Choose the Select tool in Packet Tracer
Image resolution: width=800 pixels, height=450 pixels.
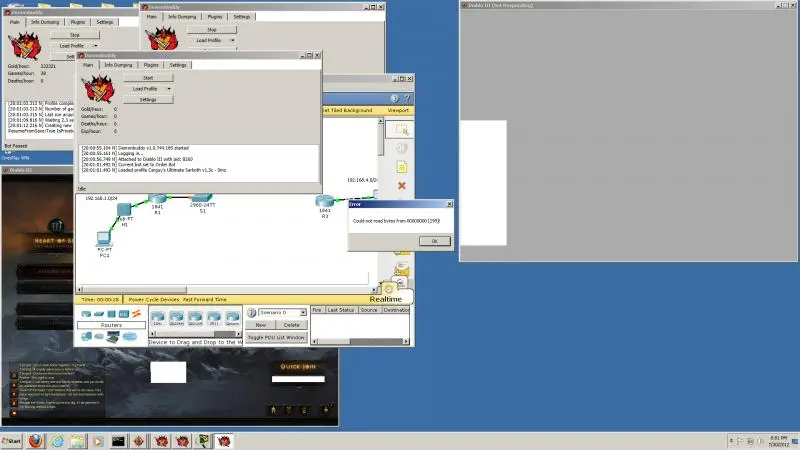click(x=401, y=130)
